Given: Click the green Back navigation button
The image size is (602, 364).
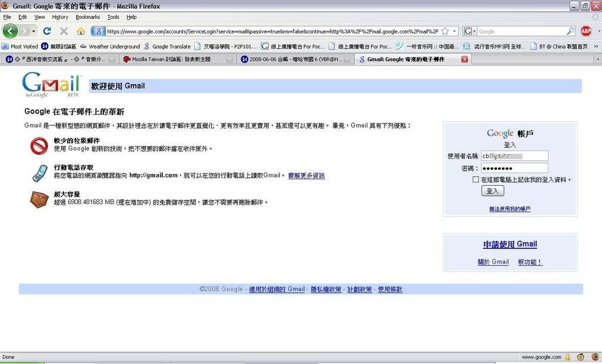Looking at the screenshot, I should 10,31.
